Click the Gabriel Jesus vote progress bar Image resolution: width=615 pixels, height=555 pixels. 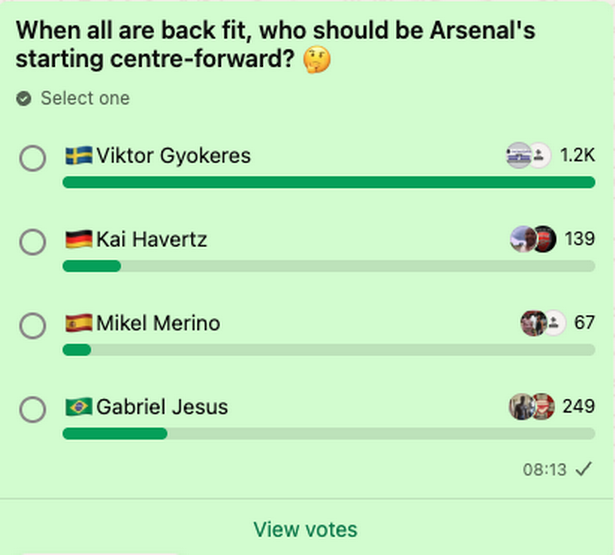(x=115, y=434)
